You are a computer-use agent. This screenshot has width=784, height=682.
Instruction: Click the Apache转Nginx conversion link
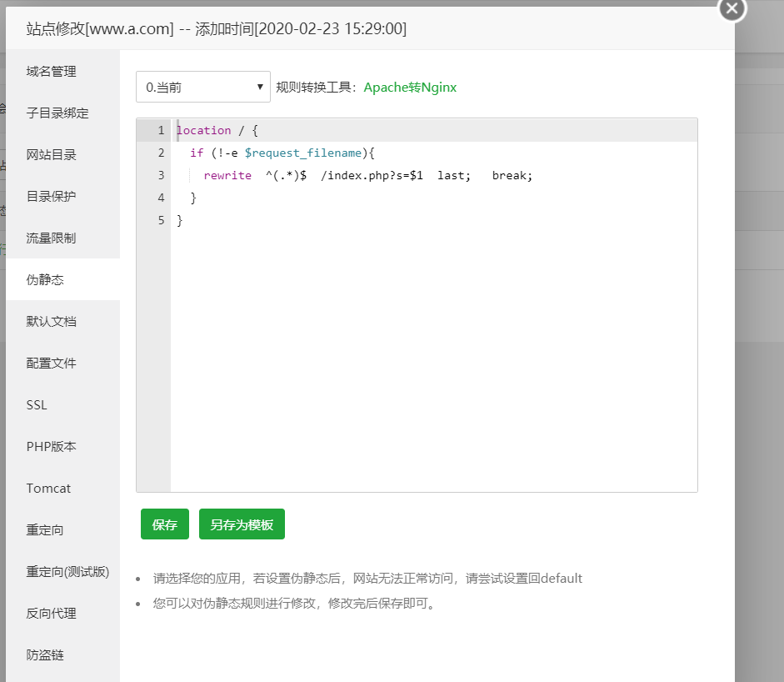click(x=410, y=87)
